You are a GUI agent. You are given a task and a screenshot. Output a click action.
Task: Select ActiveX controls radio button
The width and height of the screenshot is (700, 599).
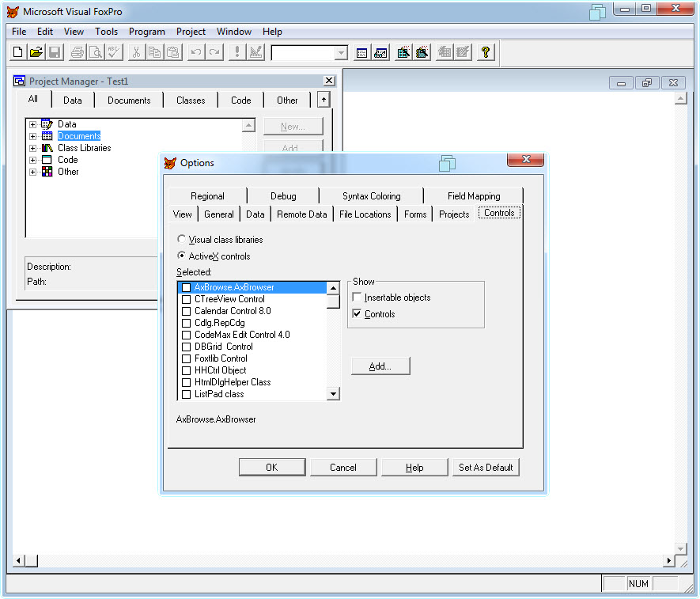click(x=181, y=256)
